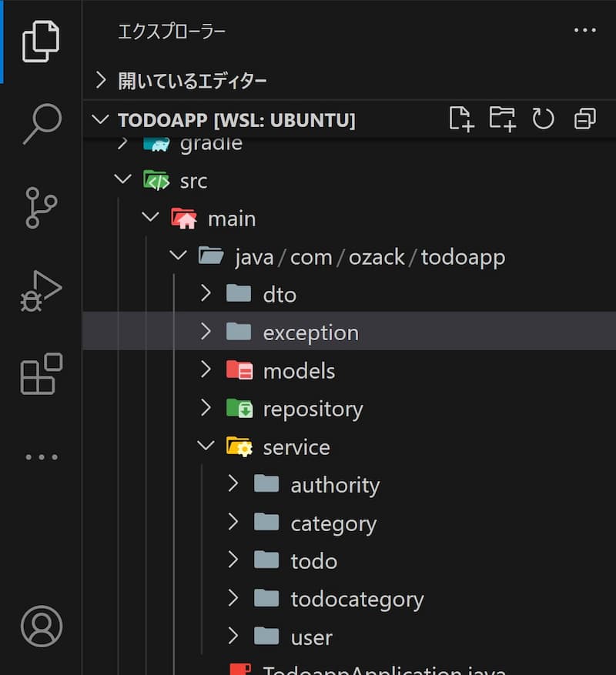This screenshot has height=675, width=616.
Task: Click the service folder icon
Action: [239, 447]
